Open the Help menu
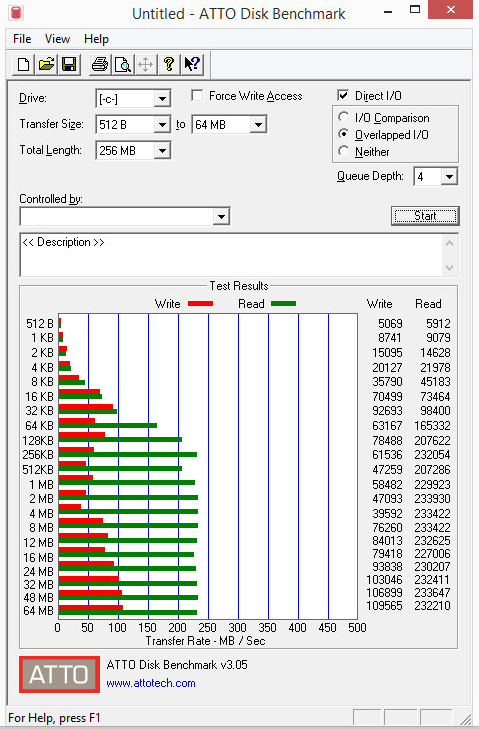The width and height of the screenshot is (479, 729). [x=96, y=39]
